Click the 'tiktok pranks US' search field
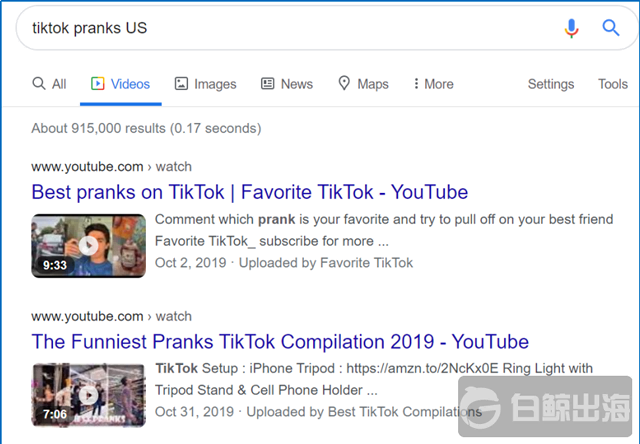Viewport: 640px width, 444px height. point(280,28)
